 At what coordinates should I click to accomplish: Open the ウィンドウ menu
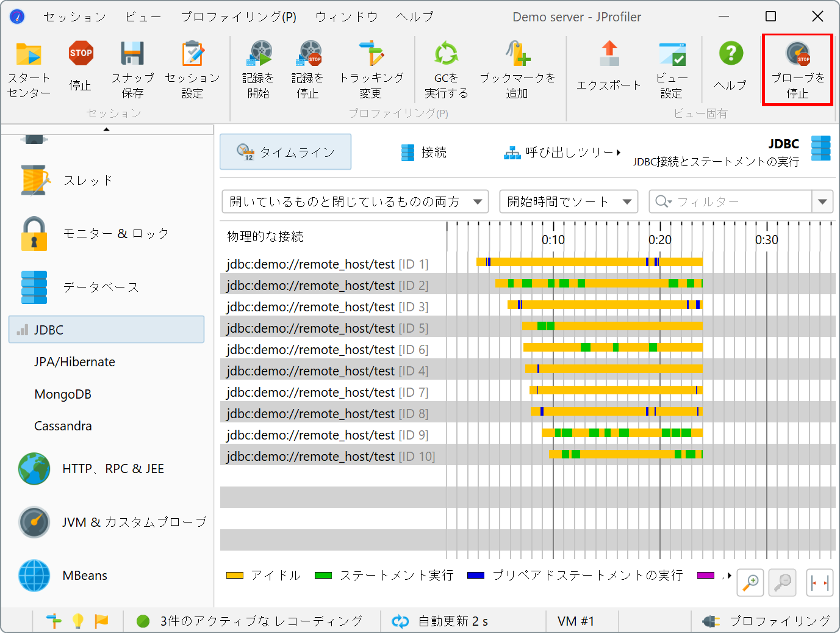point(346,17)
